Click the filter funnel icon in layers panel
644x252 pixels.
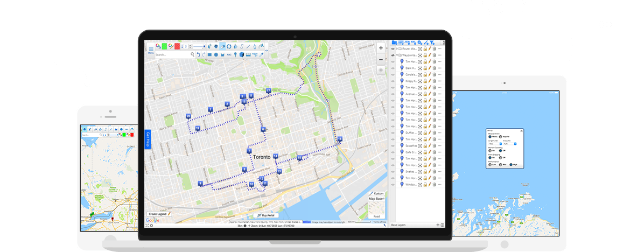(x=432, y=42)
